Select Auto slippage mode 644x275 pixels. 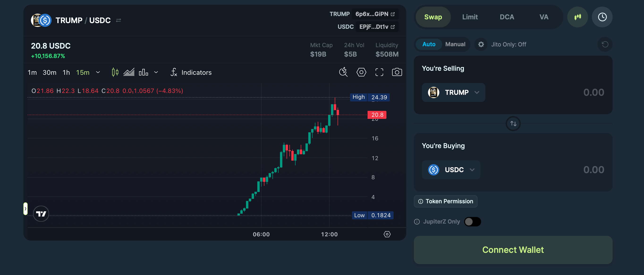click(x=429, y=44)
